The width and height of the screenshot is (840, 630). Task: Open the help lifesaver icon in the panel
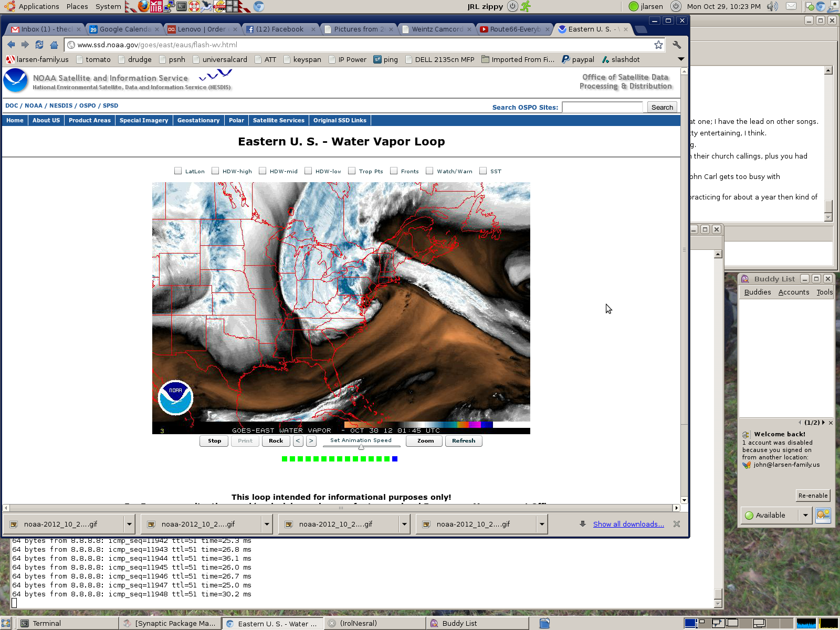point(194,6)
